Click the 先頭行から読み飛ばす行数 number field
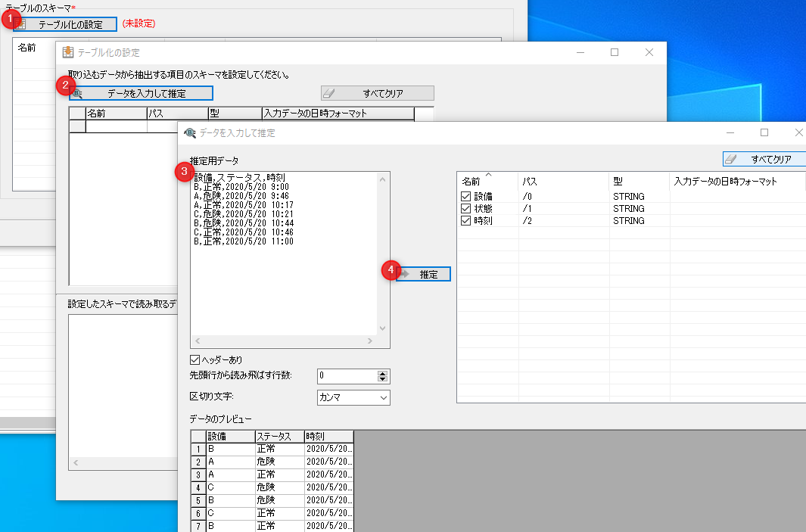This screenshot has width=806, height=532. 347,376
